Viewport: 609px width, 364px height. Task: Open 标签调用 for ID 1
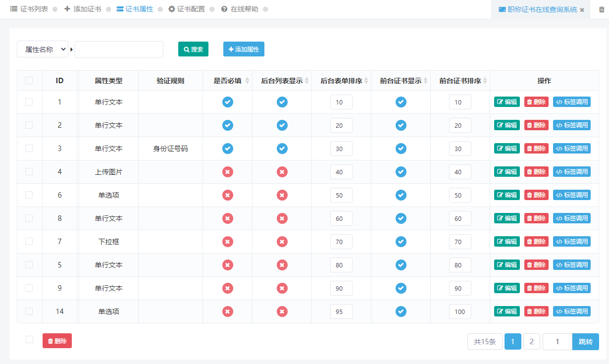pyautogui.click(x=572, y=102)
